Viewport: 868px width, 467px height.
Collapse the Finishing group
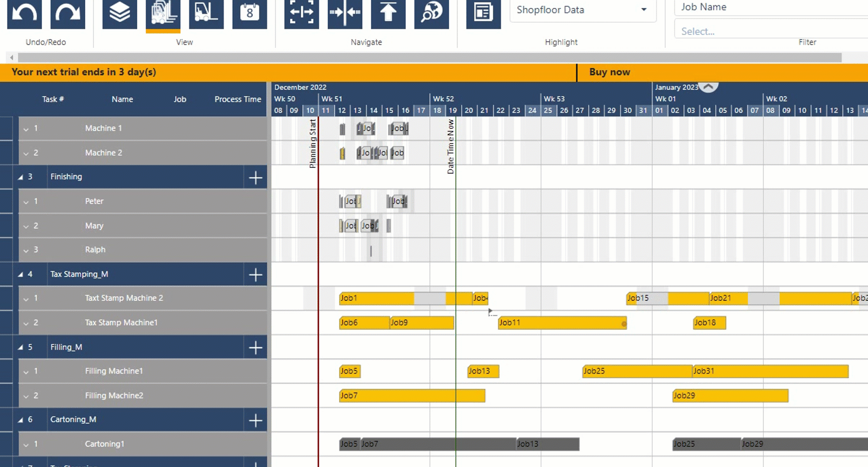[21, 177]
